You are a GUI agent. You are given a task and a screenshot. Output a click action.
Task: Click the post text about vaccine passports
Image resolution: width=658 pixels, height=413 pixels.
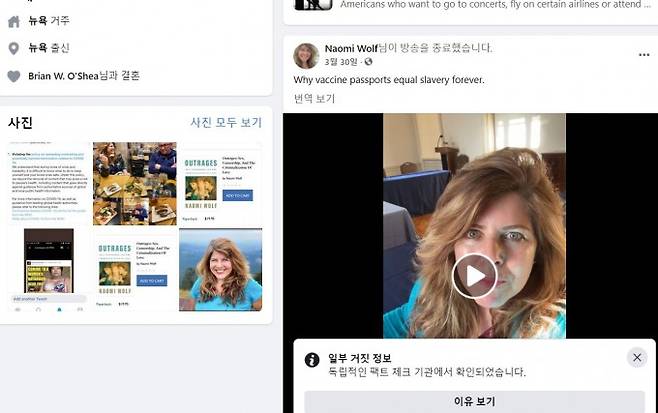pyautogui.click(x=389, y=80)
